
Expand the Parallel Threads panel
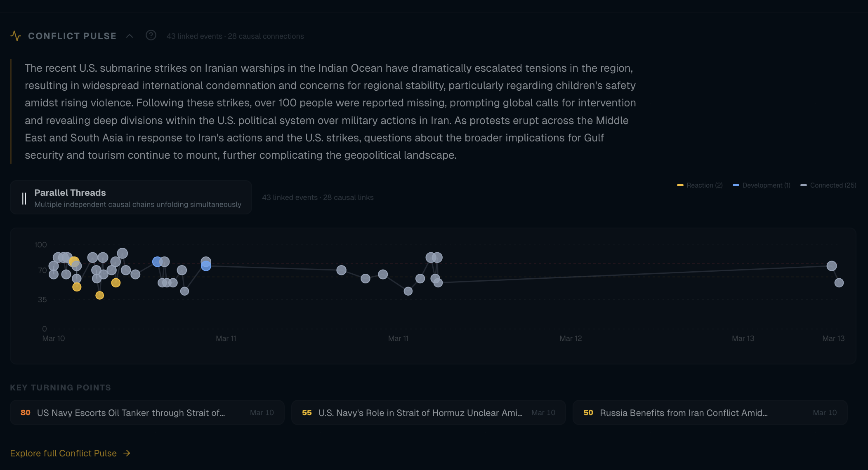(x=131, y=197)
